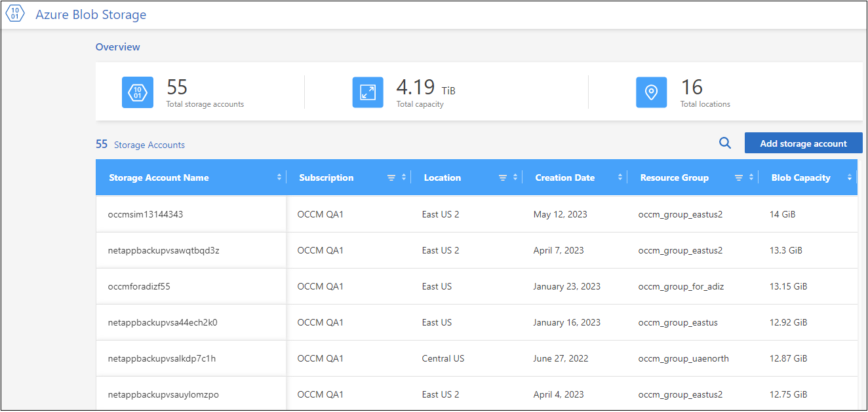This screenshot has height=412, width=868.
Task: Click the Add storage account button
Action: click(x=803, y=143)
